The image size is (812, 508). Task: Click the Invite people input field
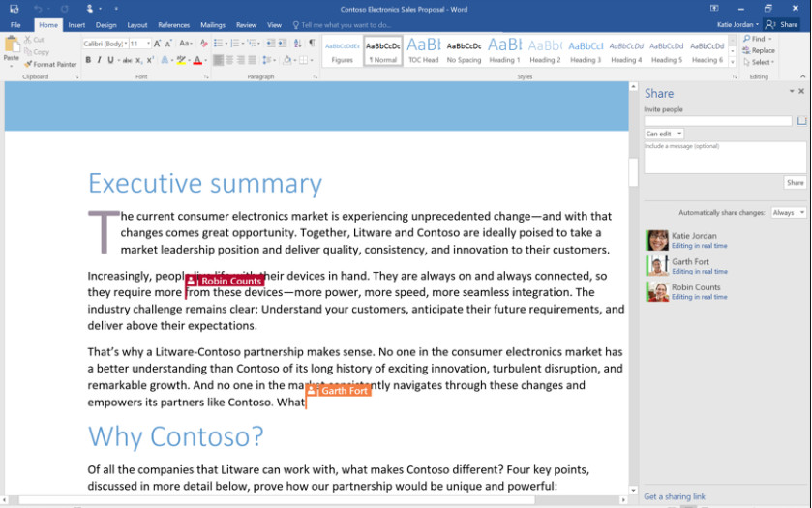pos(717,121)
